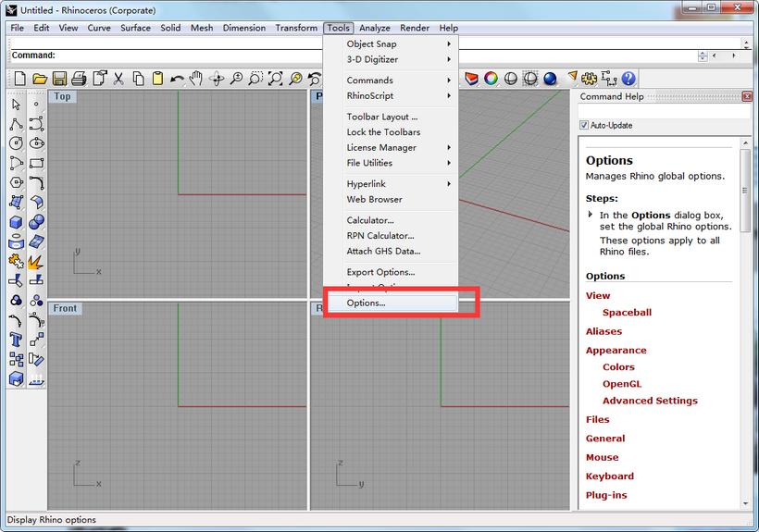Viewport: 759px width, 532px height.
Task: Follow the View help link
Action: [598, 295]
